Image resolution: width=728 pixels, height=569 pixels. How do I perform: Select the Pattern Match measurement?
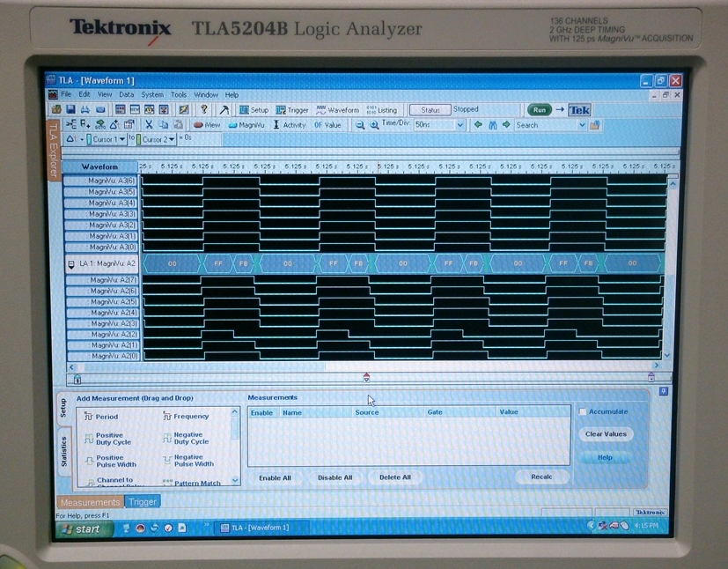tap(192, 483)
